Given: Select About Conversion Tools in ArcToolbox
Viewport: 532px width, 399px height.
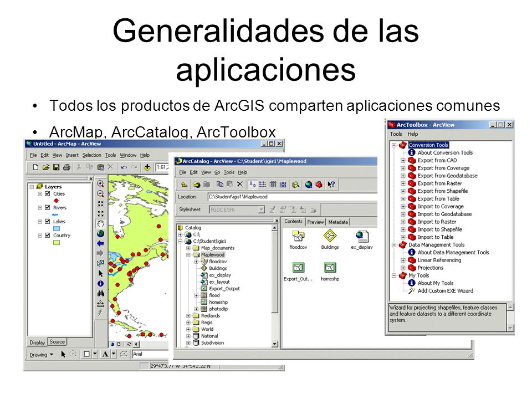Looking at the screenshot, I should point(445,153).
